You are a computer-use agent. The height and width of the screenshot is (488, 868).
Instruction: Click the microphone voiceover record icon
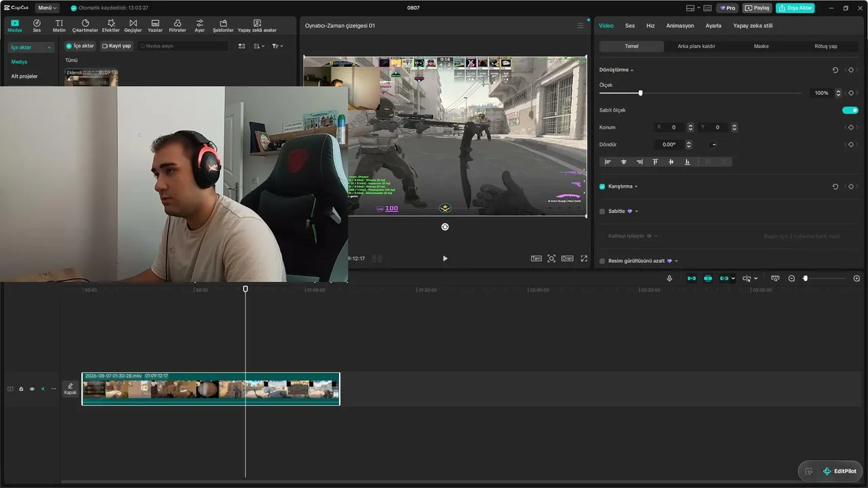[669, 279]
